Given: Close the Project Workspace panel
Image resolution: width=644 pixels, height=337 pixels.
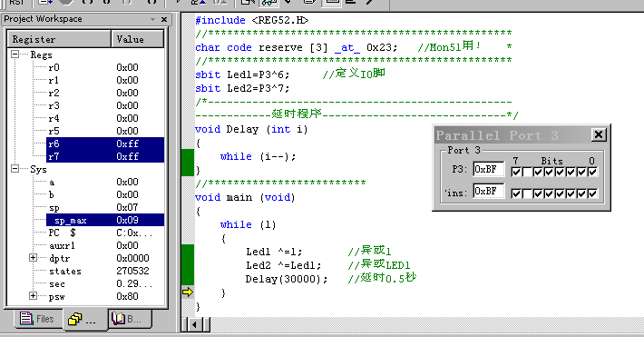Looking at the screenshot, I should point(164,19).
